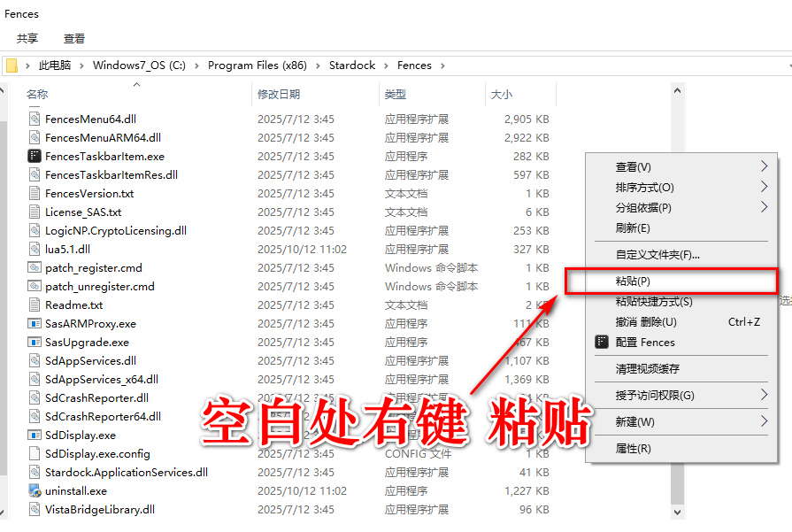Click the Fences icon beside 配置 Fences
Screen dimensions: 792x532
602,342
